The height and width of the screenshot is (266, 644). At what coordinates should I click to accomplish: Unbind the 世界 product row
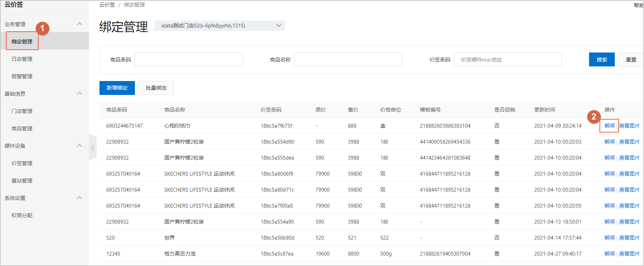pyautogui.click(x=609, y=238)
